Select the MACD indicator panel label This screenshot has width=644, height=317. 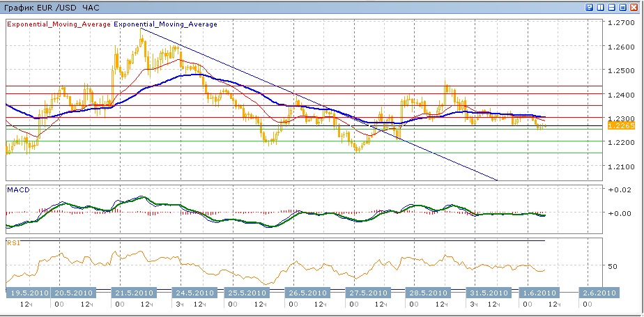pyautogui.click(x=17, y=190)
